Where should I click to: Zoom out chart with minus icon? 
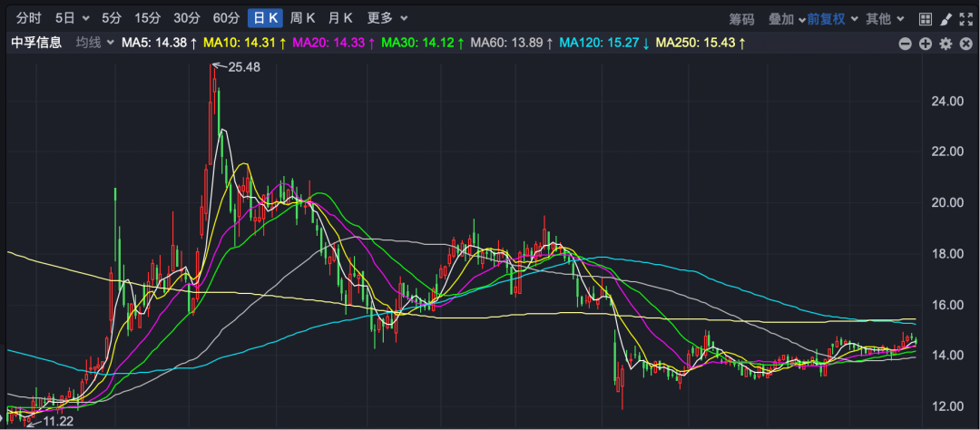(x=906, y=44)
